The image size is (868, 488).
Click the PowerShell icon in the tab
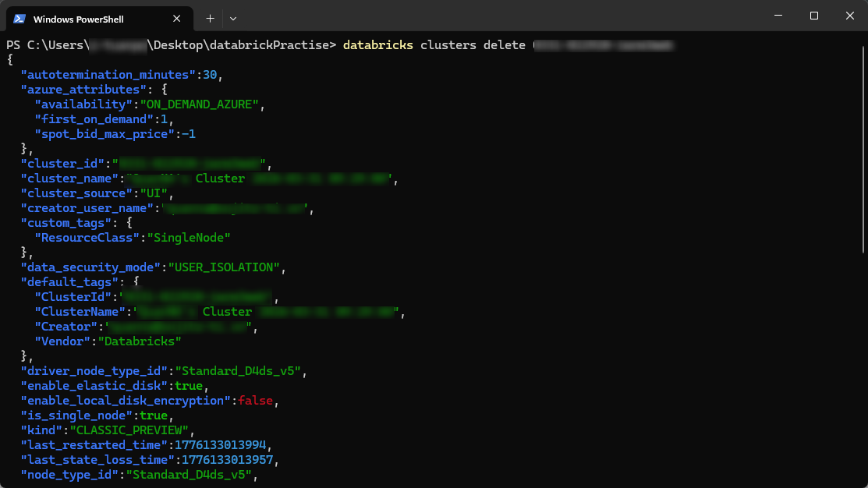tap(19, 18)
